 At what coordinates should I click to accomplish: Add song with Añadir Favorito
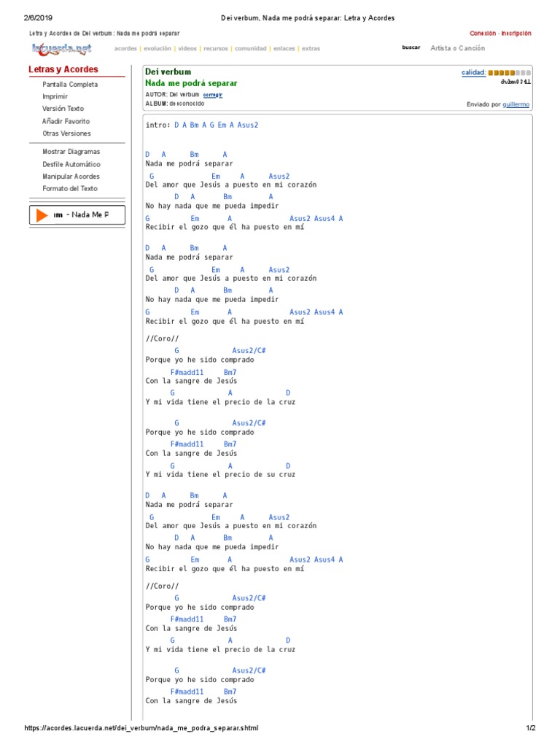pyautogui.click(x=66, y=121)
